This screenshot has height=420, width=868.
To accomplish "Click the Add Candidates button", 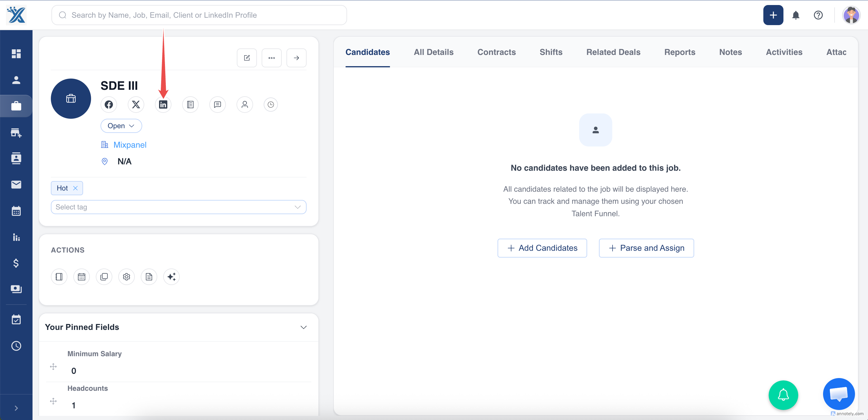I will [x=542, y=248].
